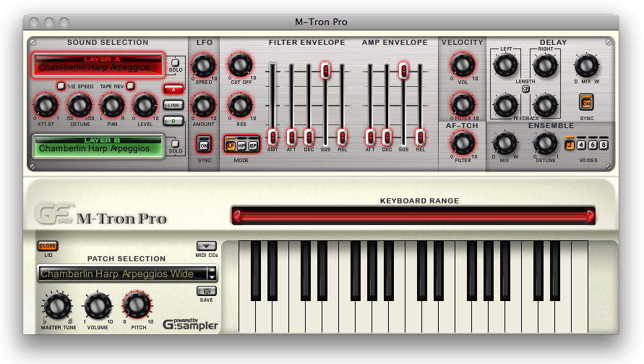
Task: Set ensemble voices to 8
Action: coord(604,145)
